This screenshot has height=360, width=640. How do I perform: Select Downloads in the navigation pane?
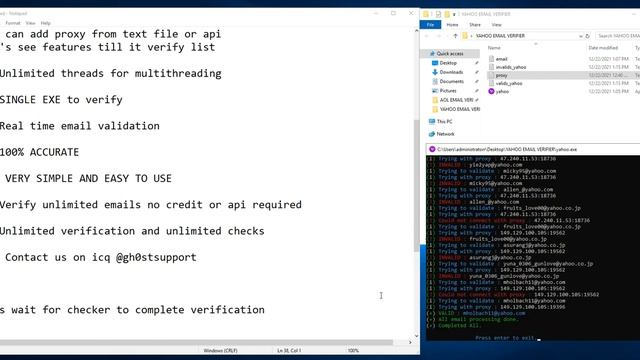click(451, 72)
